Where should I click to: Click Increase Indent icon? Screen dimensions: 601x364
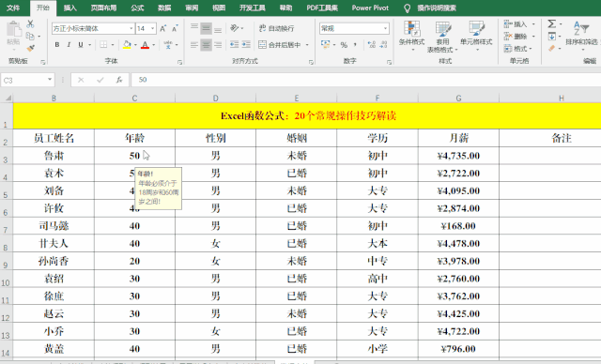246,45
